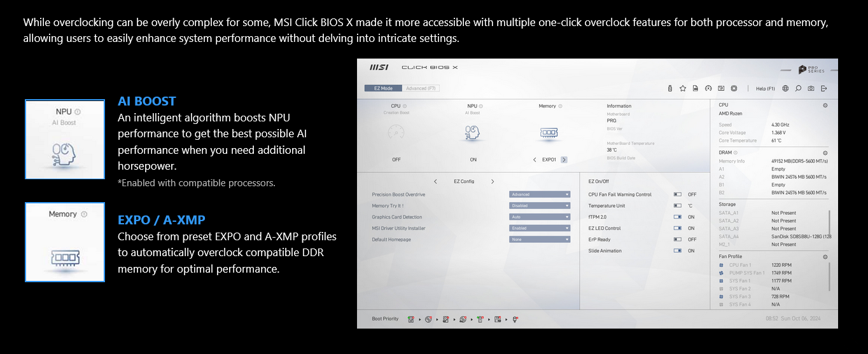Click the EZ On/Off heading
868x354 pixels.
tap(599, 181)
